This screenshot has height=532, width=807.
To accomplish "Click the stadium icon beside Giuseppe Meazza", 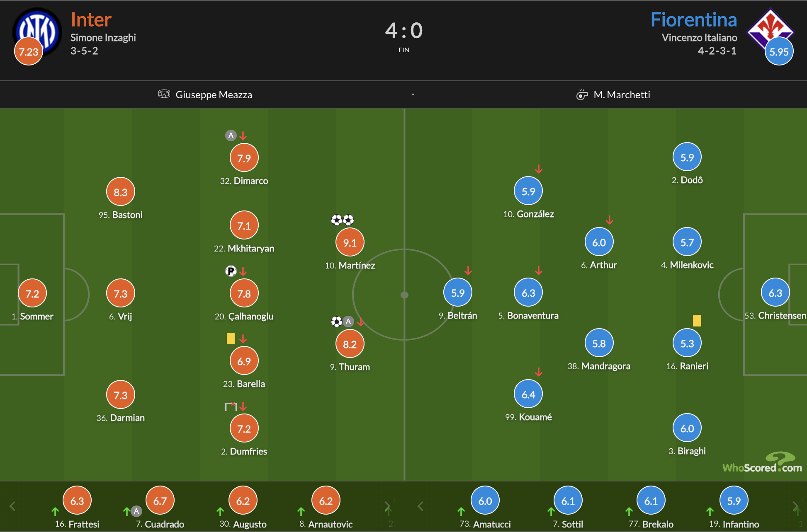I will [x=164, y=94].
